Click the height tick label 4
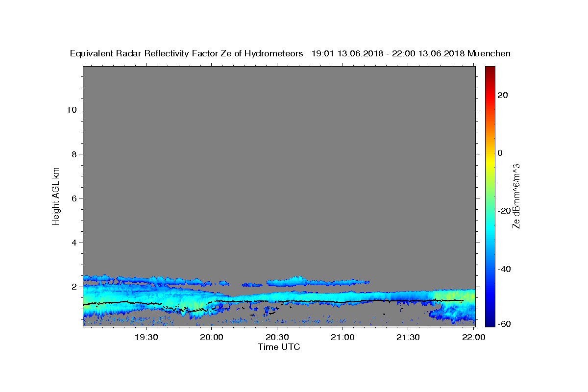 [x=74, y=243]
